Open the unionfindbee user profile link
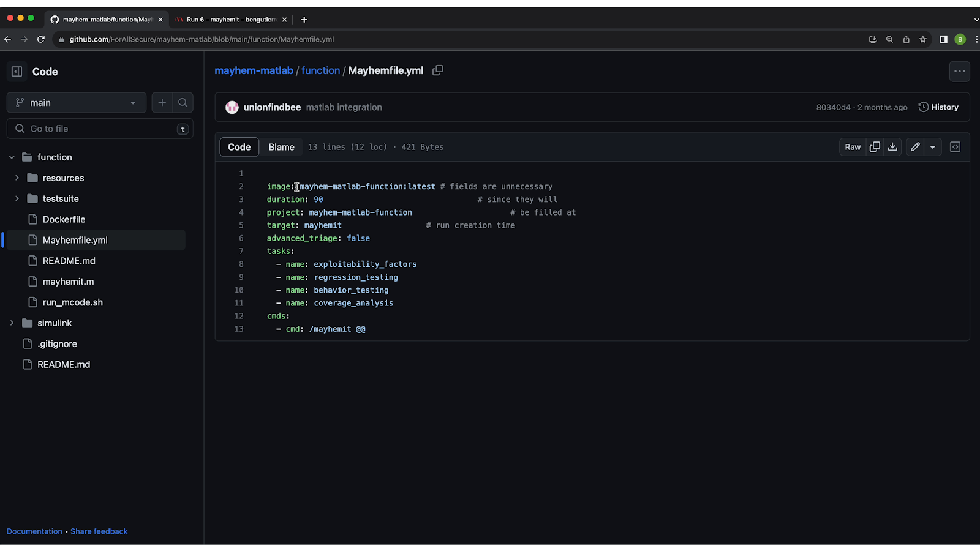This screenshot has height=551, width=980. pyautogui.click(x=272, y=107)
